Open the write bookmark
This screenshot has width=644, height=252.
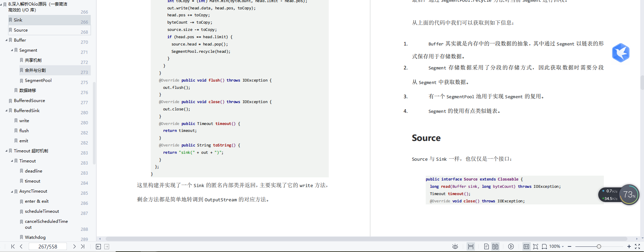[24, 121]
